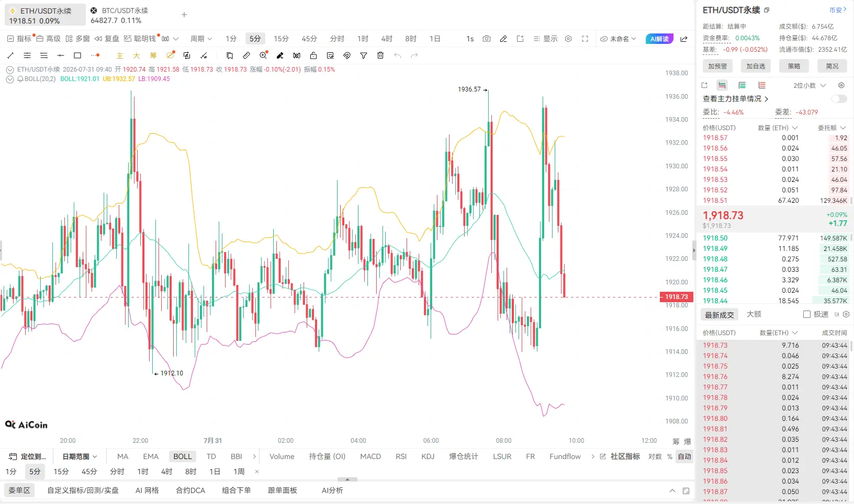
Task: Toggle percent scale % option
Action: point(670,456)
